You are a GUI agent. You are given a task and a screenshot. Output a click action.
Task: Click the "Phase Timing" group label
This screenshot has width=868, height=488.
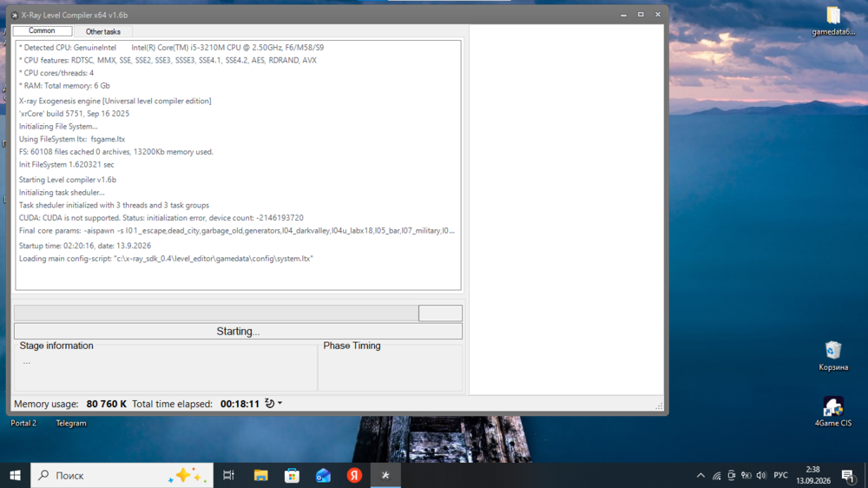(352, 346)
